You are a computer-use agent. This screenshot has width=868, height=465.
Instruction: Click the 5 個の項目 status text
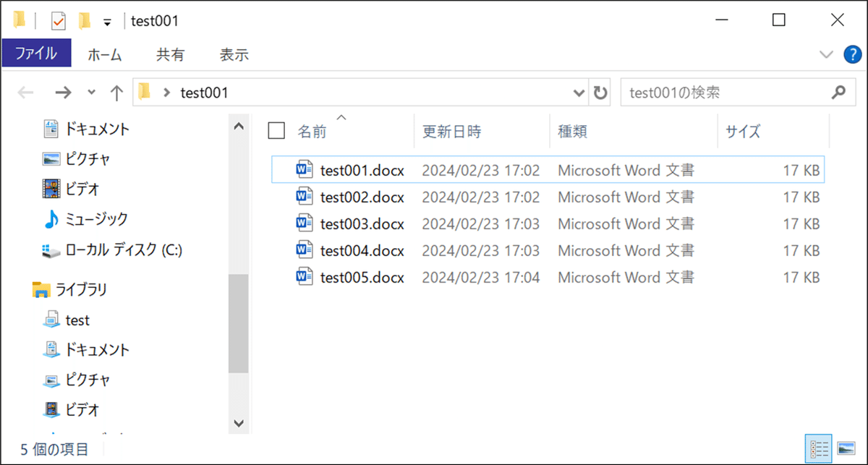(x=55, y=449)
